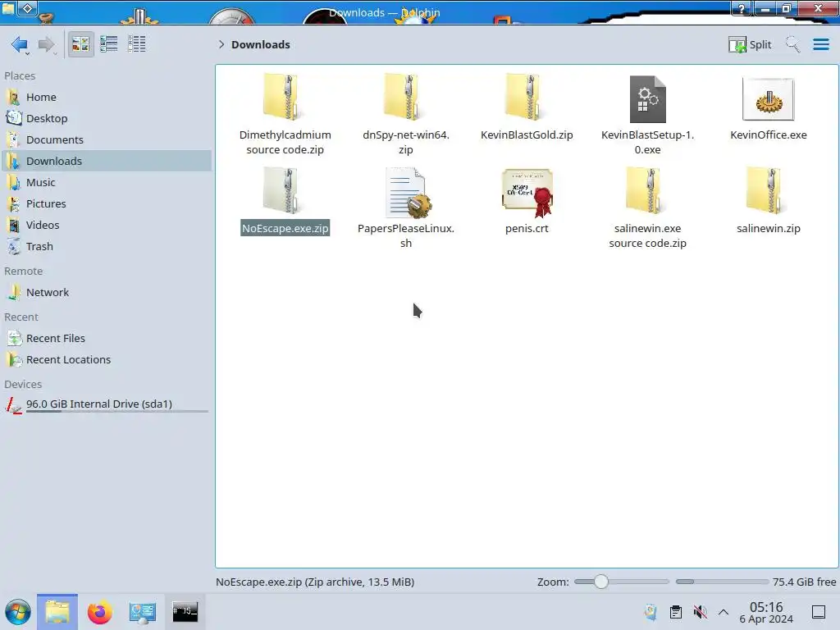The image size is (840, 630).
Task: Select salinewin.zip archive icon
Action: click(x=768, y=190)
